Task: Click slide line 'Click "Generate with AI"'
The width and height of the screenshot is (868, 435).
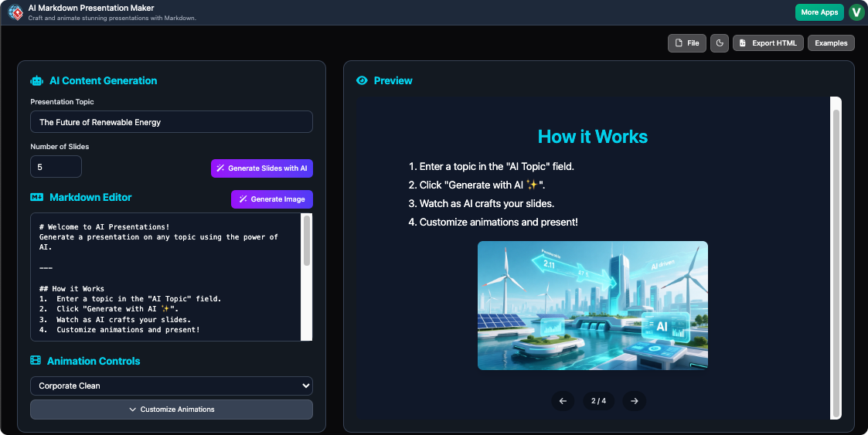Action: point(482,185)
